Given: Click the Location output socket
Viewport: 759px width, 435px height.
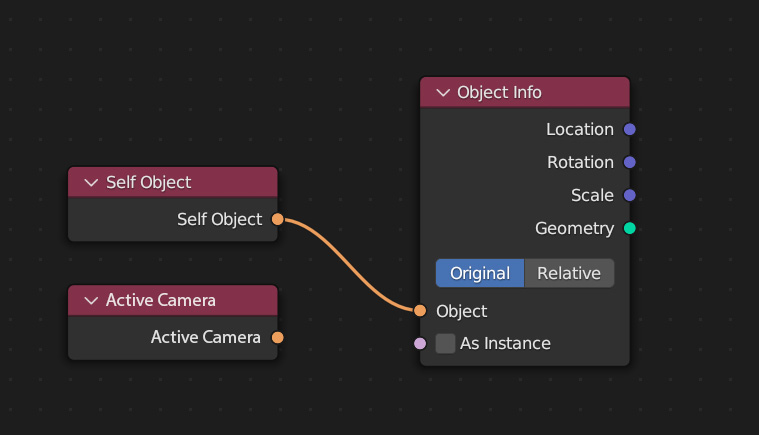Looking at the screenshot, I should point(629,129).
